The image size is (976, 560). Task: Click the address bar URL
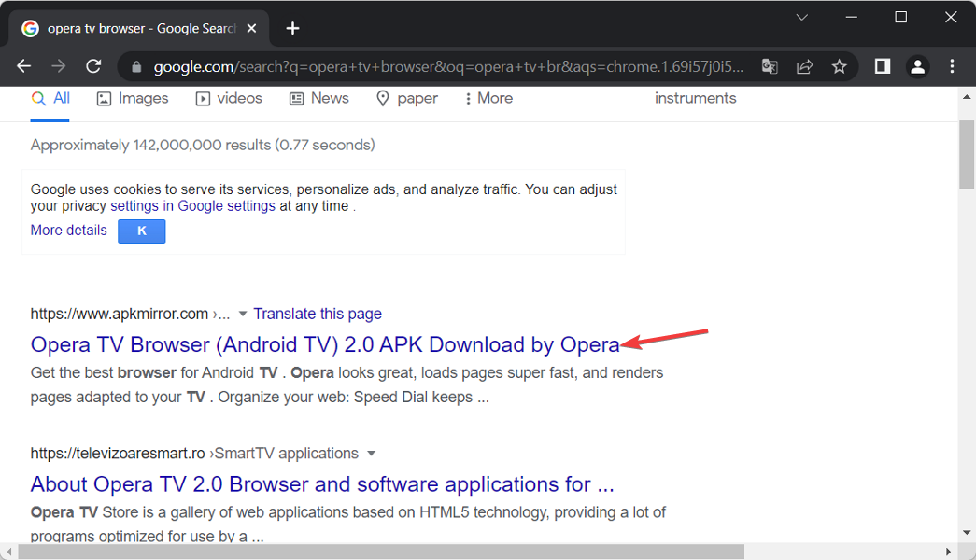pyautogui.click(x=448, y=66)
